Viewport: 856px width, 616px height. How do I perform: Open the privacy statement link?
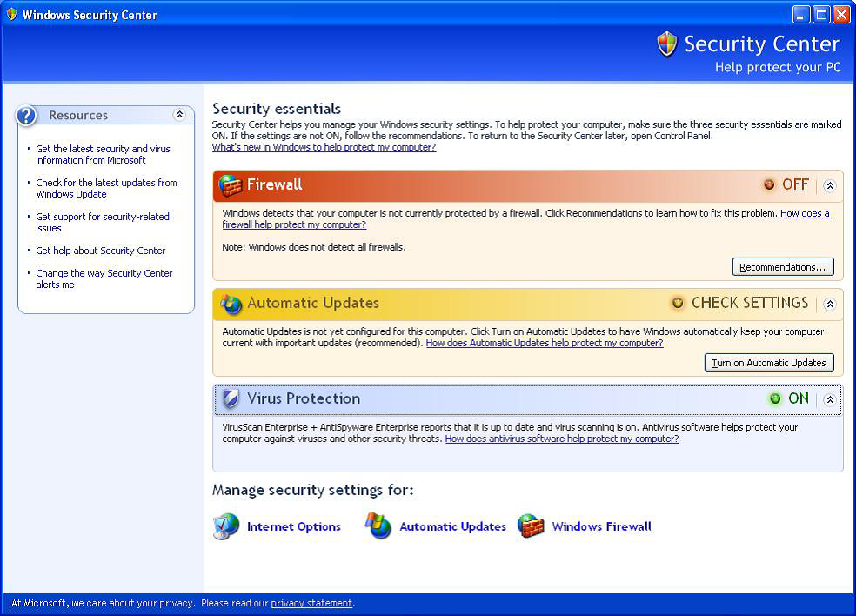(311, 603)
